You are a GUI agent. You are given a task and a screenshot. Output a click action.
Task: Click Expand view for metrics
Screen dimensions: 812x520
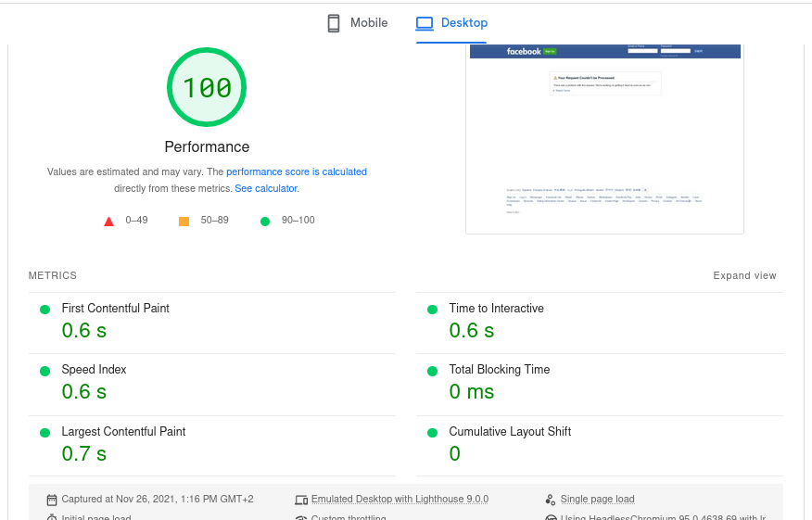(744, 275)
